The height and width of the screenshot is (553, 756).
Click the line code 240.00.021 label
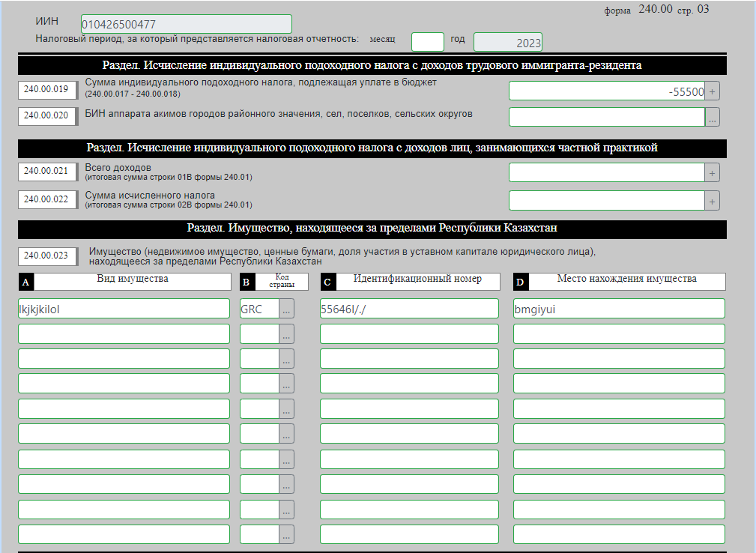point(46,171)
